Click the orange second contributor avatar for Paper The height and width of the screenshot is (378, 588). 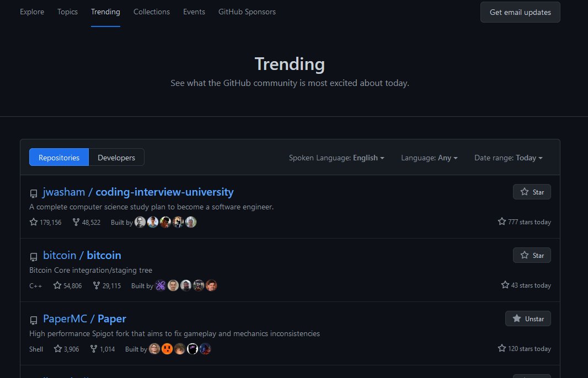[167, 349]
